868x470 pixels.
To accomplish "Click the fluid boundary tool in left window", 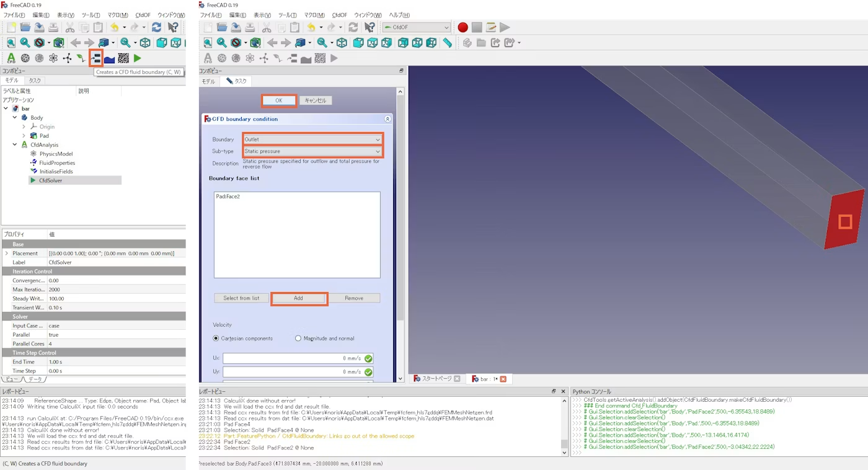I will pyautogui.click(x=95, y=58).
